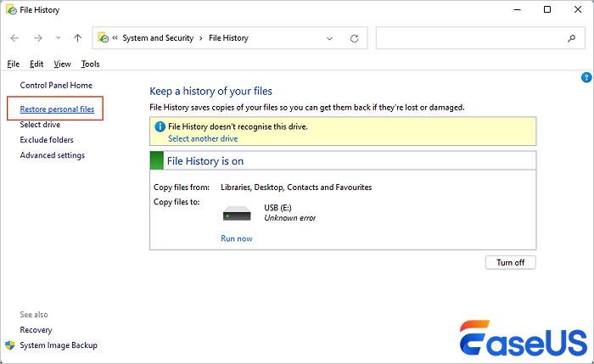Viewport: 594px width, 364px height.
Task: Open the Tools menu
Action: [90, 64]
